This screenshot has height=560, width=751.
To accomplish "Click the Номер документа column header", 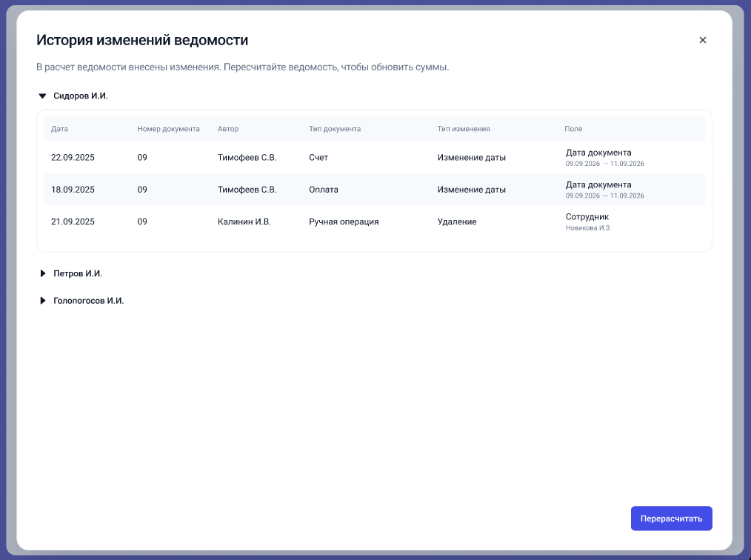I will (169, 129).
